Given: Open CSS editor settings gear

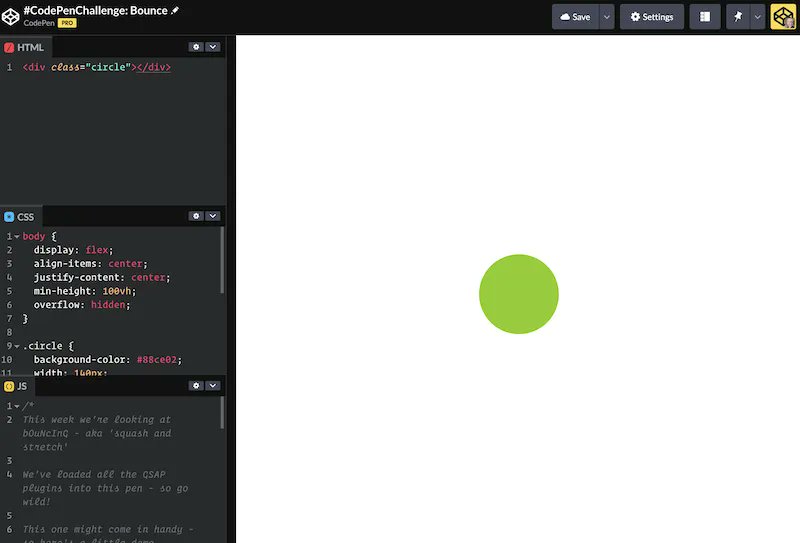Looking at the screenshot, I should (x=196, y=216).
